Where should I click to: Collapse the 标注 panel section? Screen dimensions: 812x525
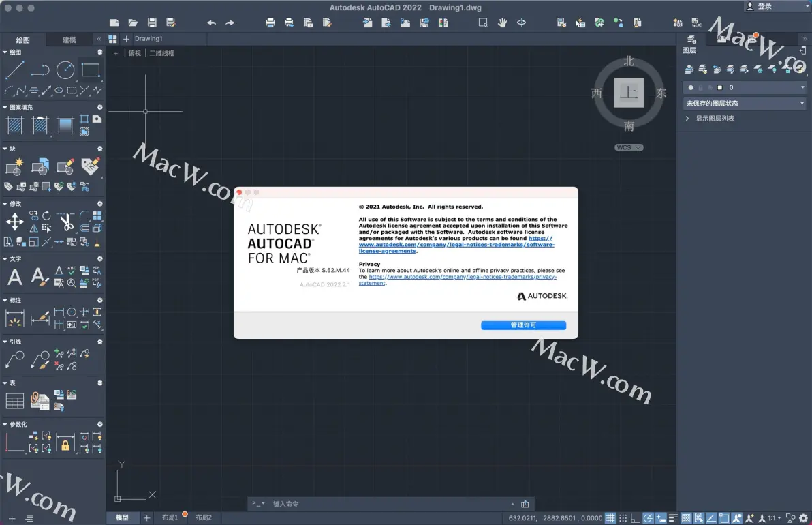point(5,300)
